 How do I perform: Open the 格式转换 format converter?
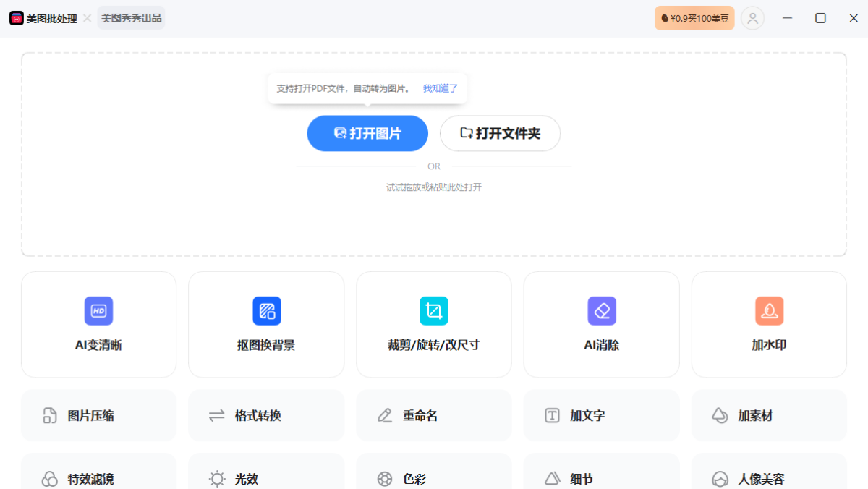[x=266, y=415]
